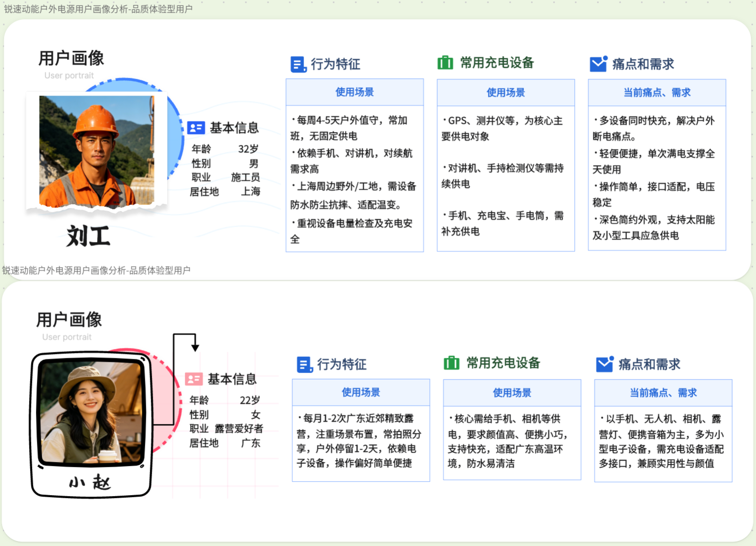Select the second frame title label
Image resolution: width=756 pixels, height=546 pixels.
pos(96,270)
